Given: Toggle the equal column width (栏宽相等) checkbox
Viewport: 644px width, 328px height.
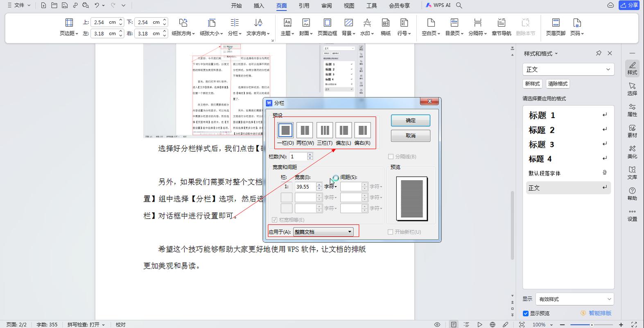Looking at the screenshot, I should (275, 220).
